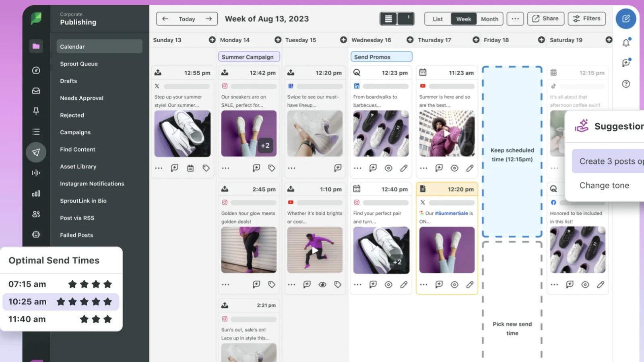Open more options on 12:42 pm post
644x362 pixels.
coord(225,168)
